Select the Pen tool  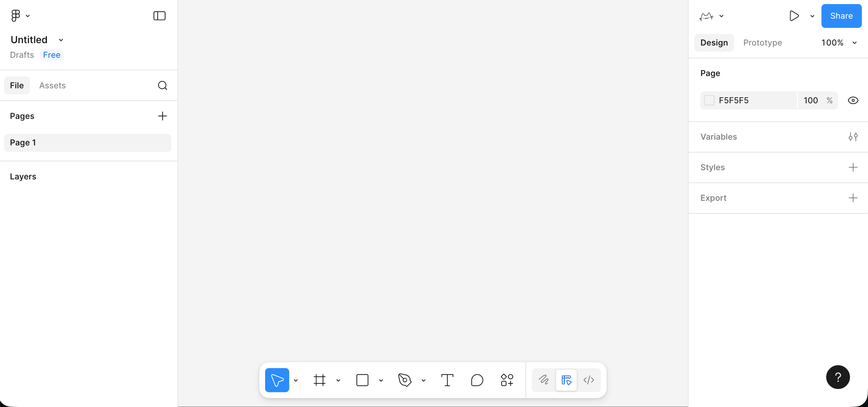[x=405, y=380]
